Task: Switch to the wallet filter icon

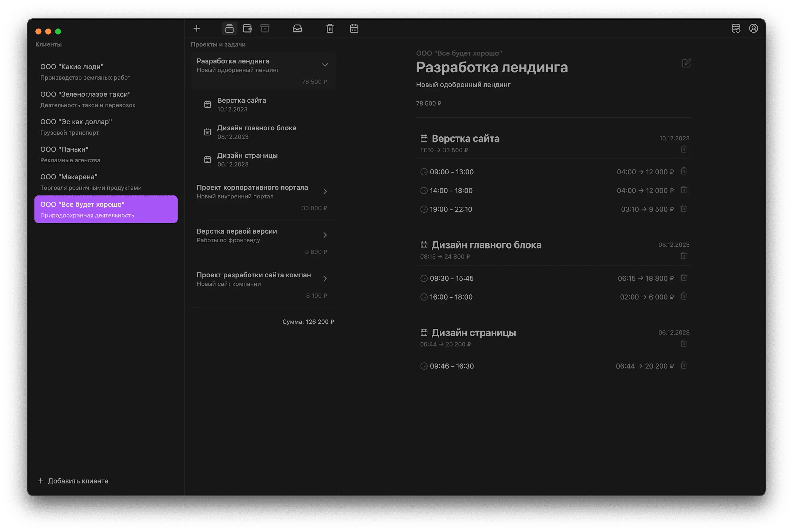Action: tap(247, 29)
